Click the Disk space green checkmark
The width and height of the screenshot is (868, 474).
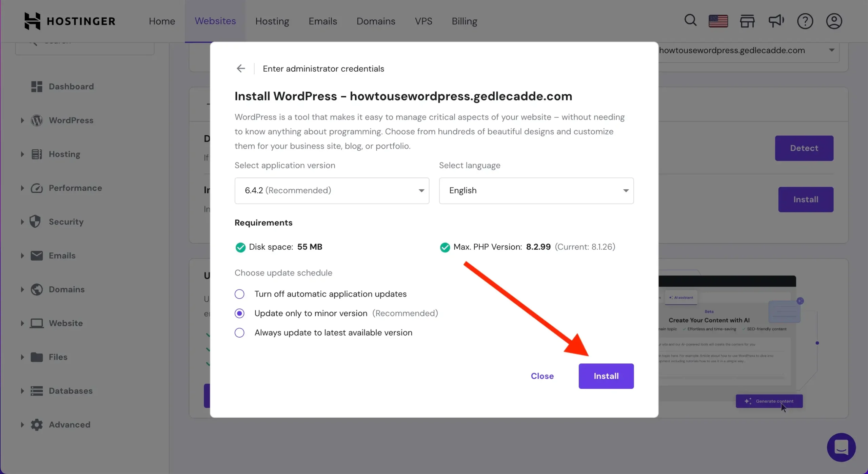pyautogui.click(x=240, y=247)
